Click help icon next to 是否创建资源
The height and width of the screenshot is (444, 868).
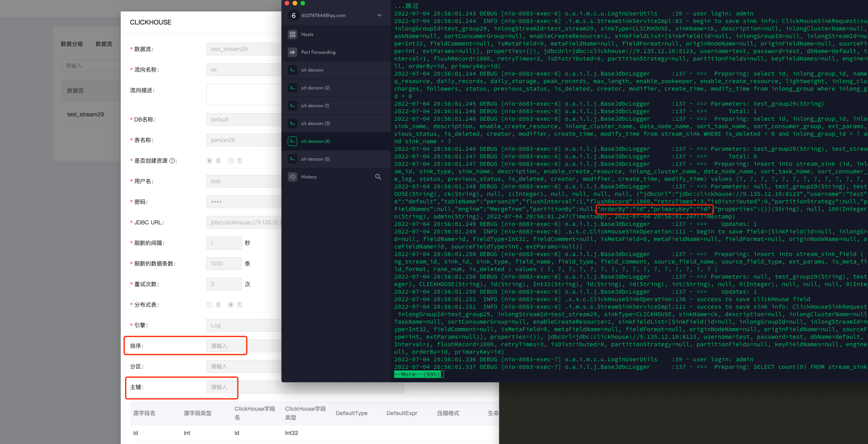point(172,161)
